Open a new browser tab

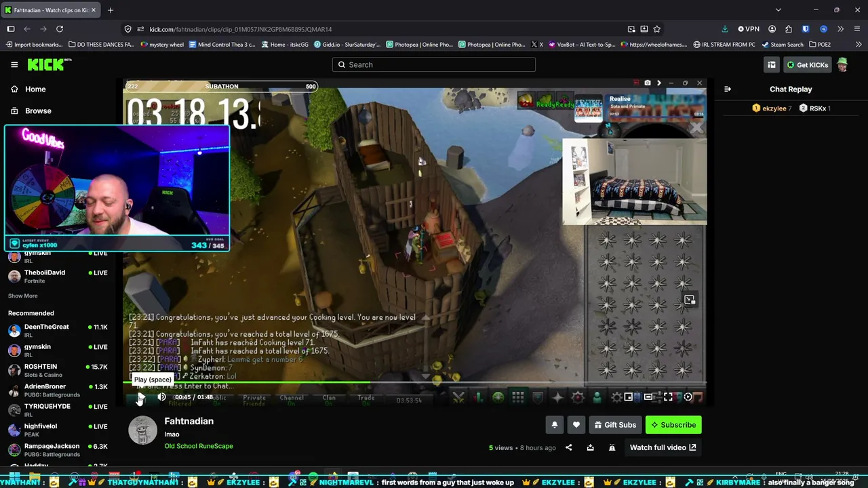coord(111,10)
